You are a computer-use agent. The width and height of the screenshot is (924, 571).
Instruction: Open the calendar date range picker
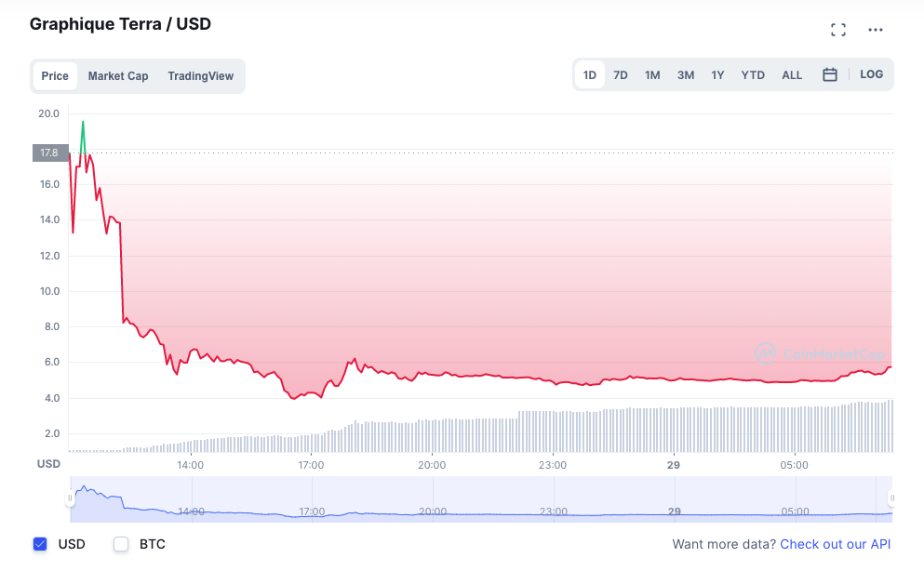coord(830,74)
